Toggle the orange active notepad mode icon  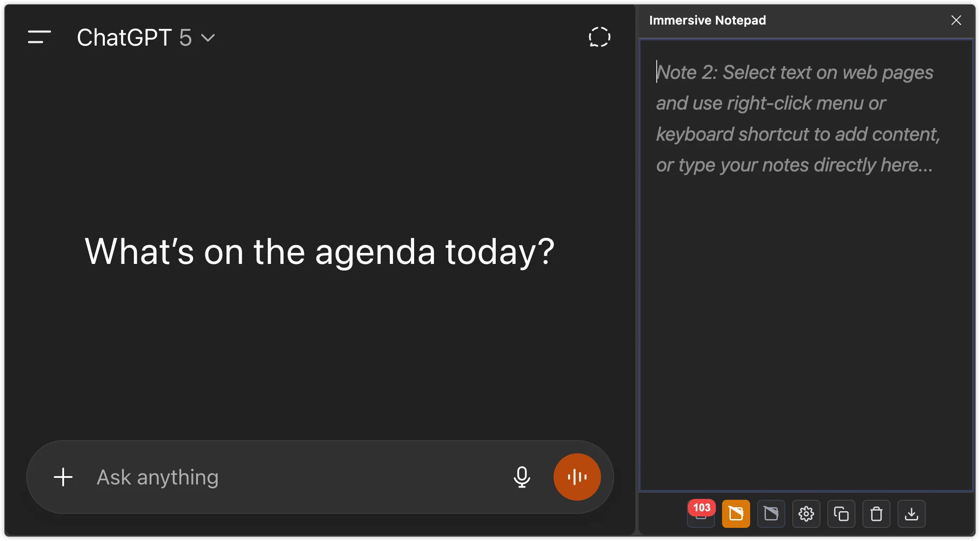pos(736,514)
